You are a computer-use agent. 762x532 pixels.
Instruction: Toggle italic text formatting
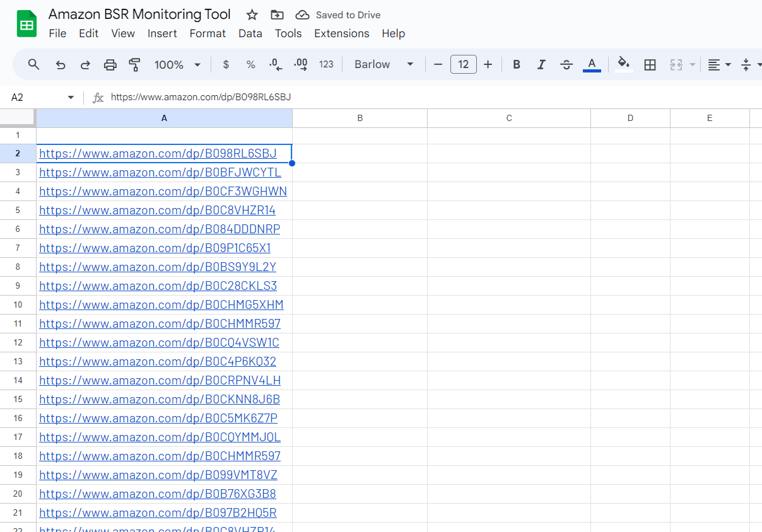pyautogui.click(x=541, y=64)
